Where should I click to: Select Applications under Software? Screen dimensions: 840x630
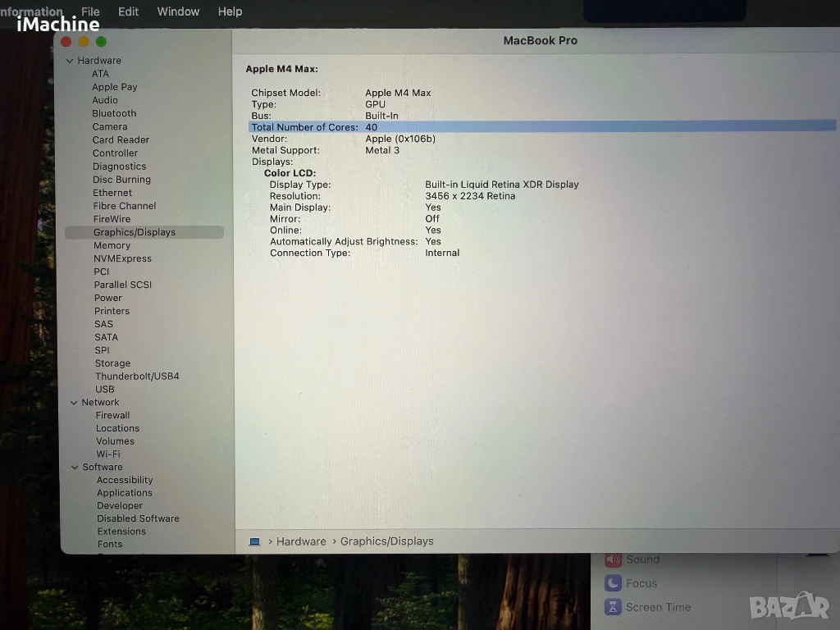pyautogui.click(x=124, y=493)
